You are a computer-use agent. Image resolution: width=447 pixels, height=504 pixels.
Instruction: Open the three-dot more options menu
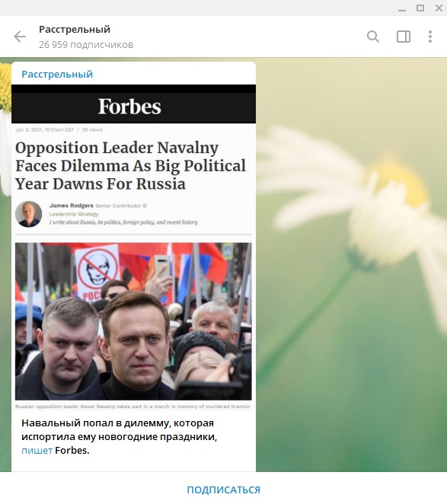[x=430, y=37]
